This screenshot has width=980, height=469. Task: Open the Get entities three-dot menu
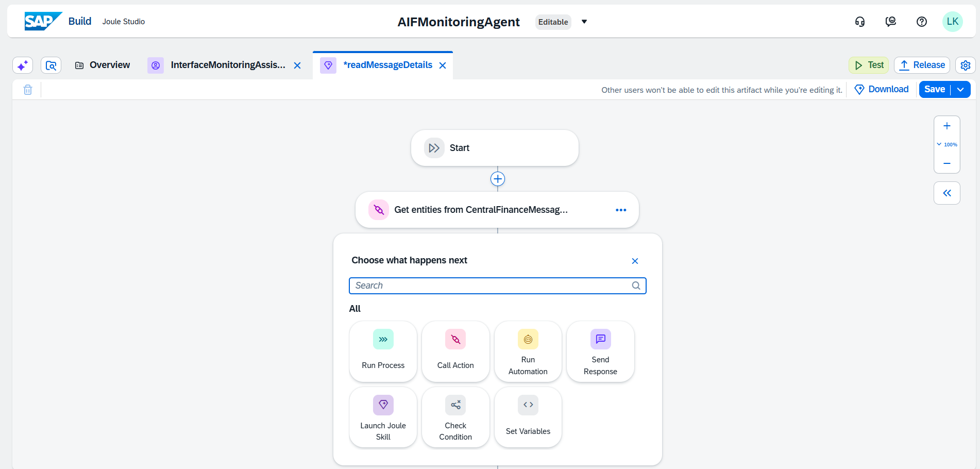[x=621, y=210]
